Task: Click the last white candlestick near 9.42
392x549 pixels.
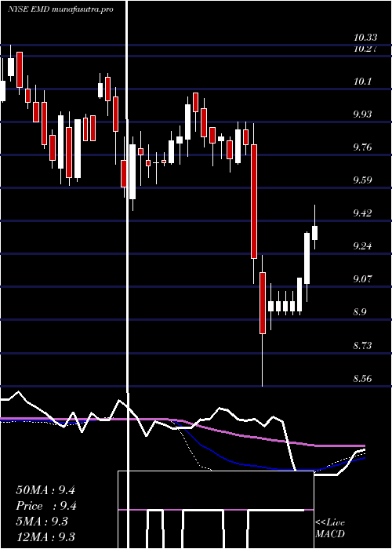Action: [x=314, y=233]
